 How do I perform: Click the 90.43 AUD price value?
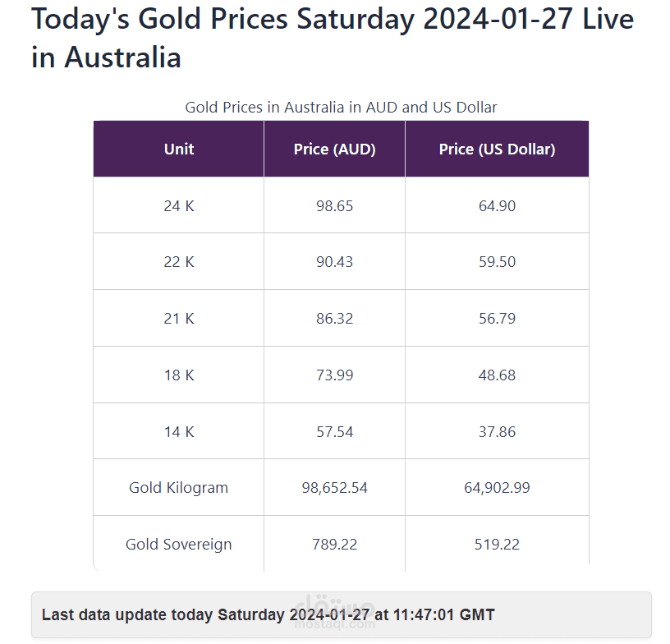click(x=334, y=261)
